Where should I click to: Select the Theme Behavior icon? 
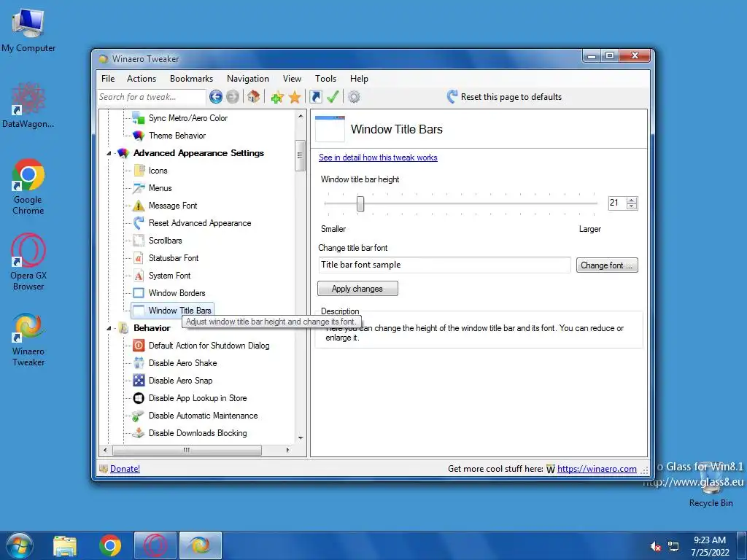pos(138,136)
